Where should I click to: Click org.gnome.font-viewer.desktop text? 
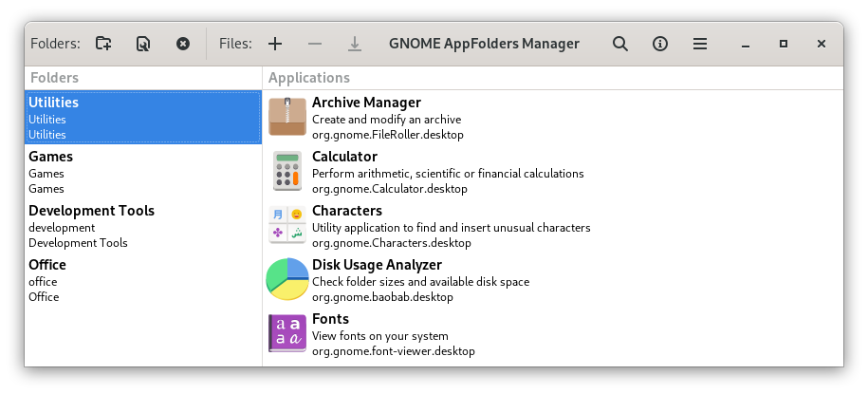click(394, 350)
